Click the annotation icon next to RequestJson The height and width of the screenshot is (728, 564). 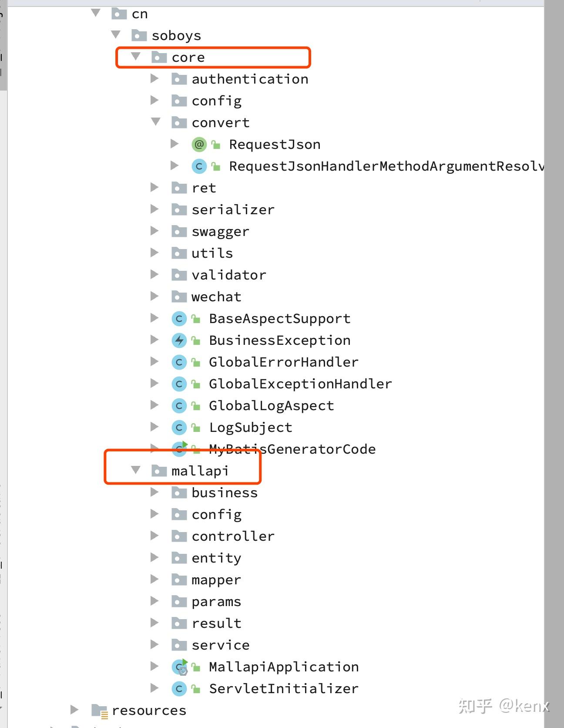199,144
